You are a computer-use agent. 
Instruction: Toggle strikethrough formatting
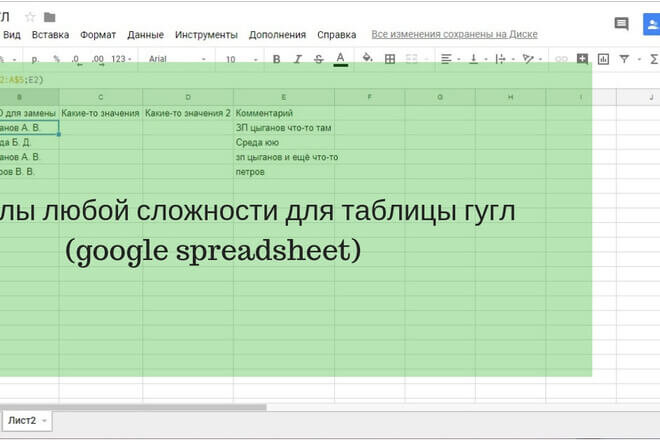click(319, 59)
